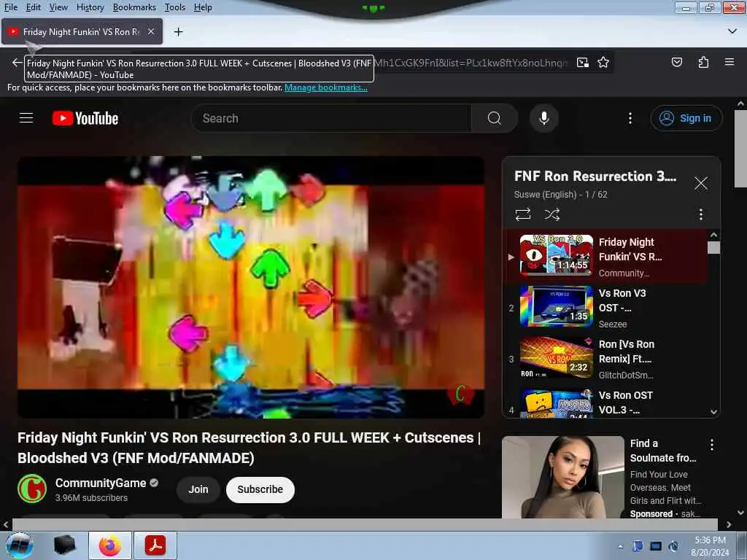Toggle loop playlist icon

click(x=522, y=214)
